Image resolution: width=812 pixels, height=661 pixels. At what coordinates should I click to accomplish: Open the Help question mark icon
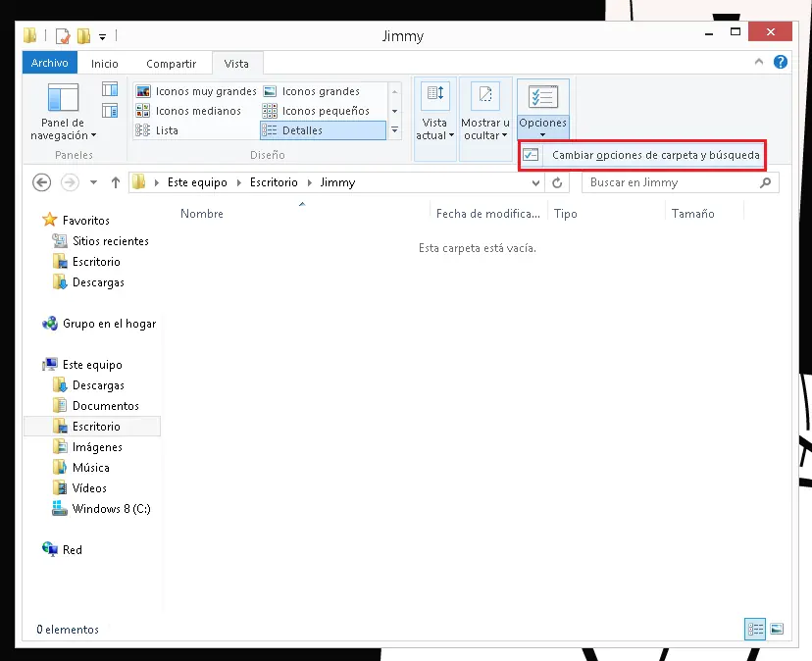click(x=781, y=62)
